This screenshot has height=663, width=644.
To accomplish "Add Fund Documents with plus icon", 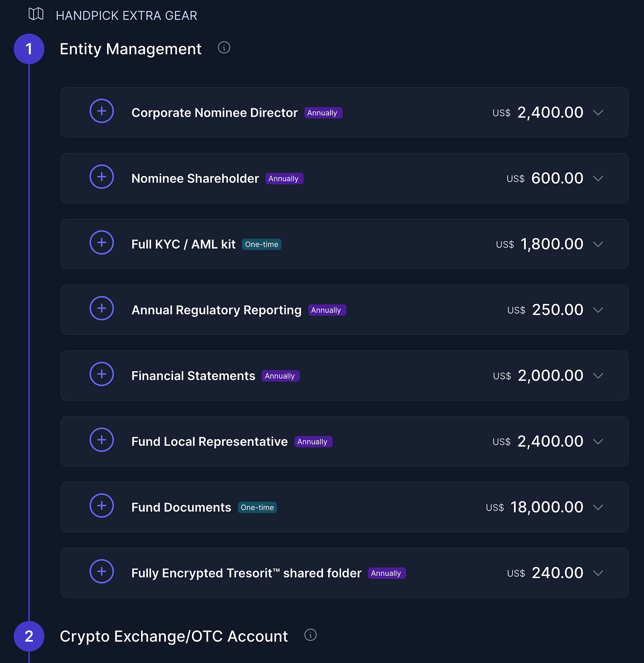I will coord(102,506).
